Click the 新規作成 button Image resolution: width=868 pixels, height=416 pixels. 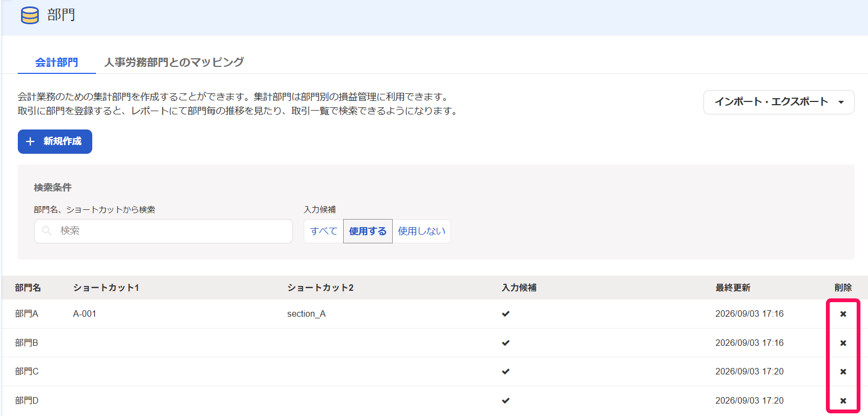click(x=55, y=141)
